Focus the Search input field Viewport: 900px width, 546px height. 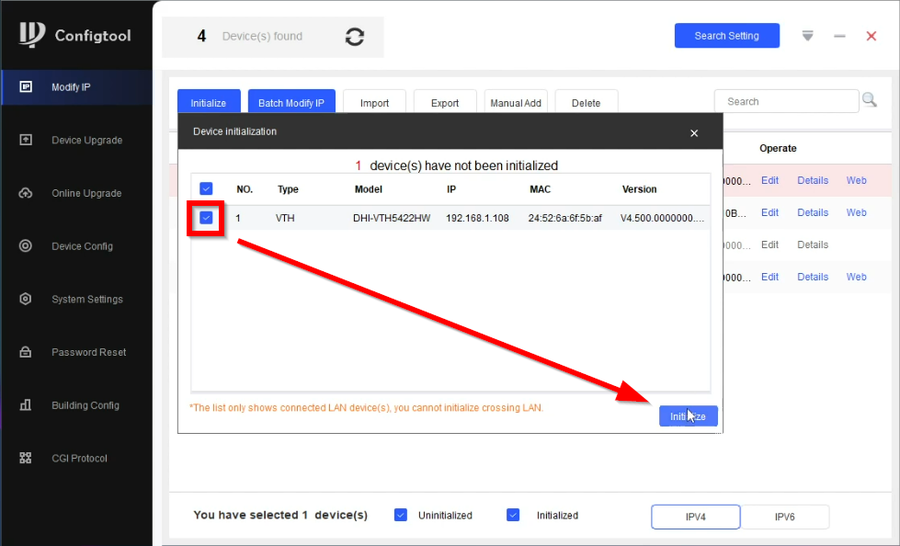click(786, 101)
